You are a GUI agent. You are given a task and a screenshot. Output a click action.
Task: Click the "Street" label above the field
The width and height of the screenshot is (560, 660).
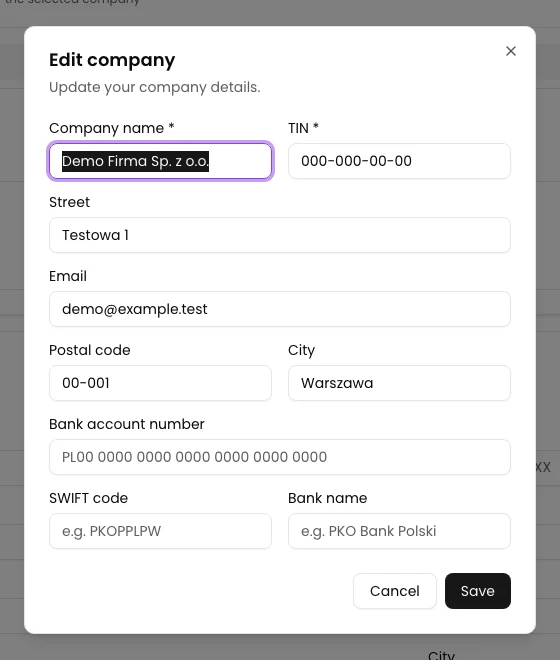[x=69, y=202]
